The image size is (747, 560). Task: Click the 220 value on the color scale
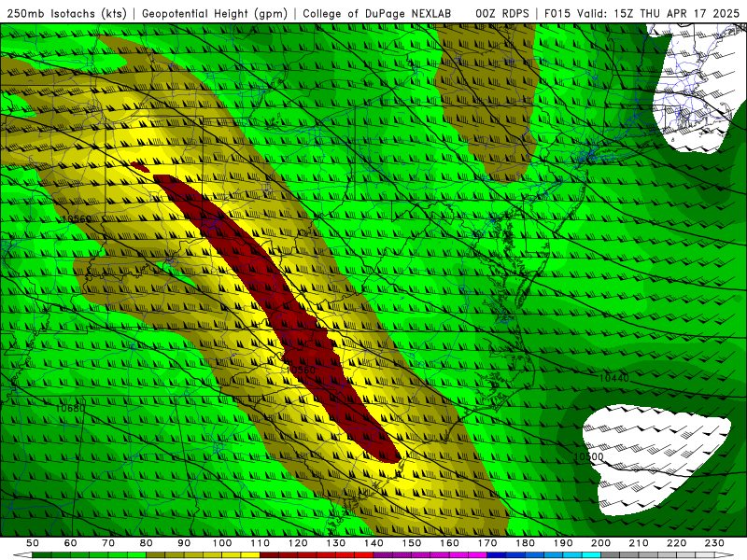(676, 543)
